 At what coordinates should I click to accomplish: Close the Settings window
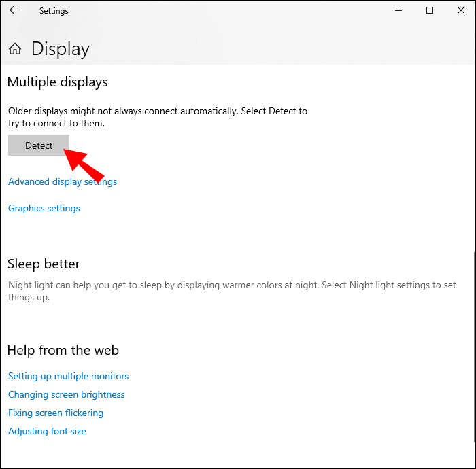(461, 10)
